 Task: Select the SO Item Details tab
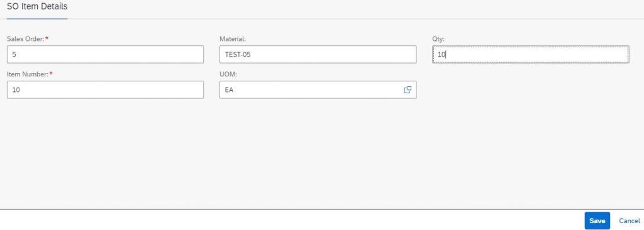point(37,6)
